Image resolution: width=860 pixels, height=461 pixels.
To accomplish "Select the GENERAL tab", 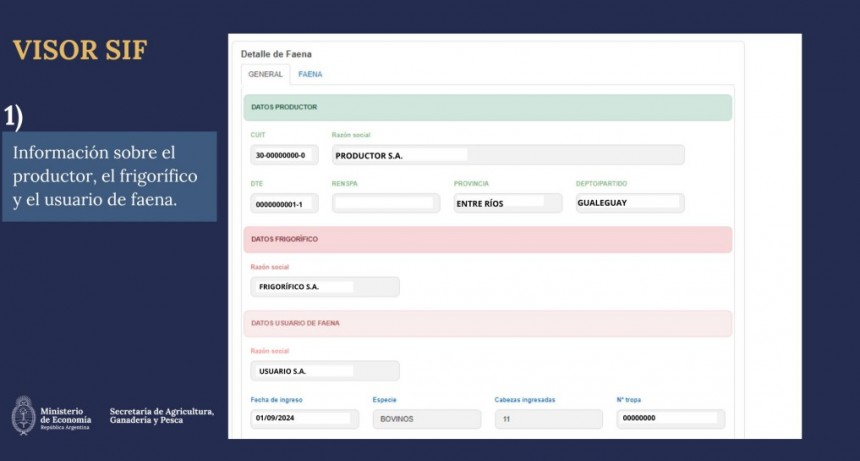I will coord(265,74).
